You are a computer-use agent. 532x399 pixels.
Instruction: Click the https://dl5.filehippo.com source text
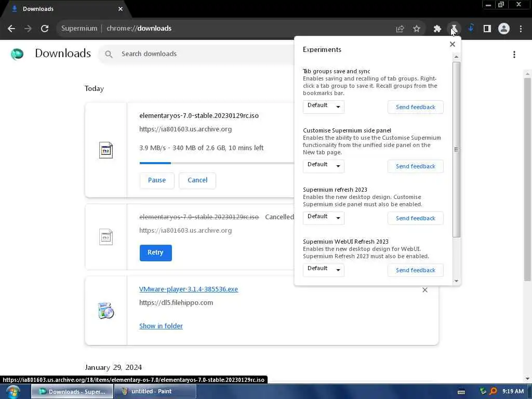tap(176, 303)
